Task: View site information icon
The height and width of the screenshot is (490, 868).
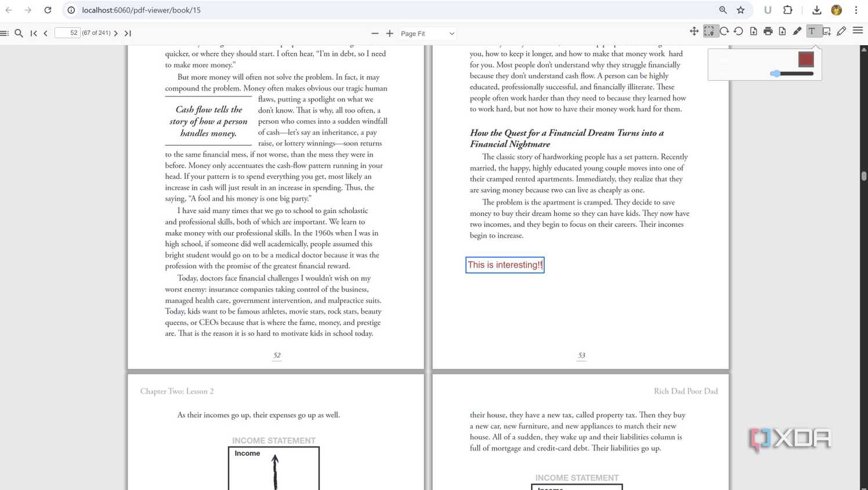Action: [x=71, y=10]
